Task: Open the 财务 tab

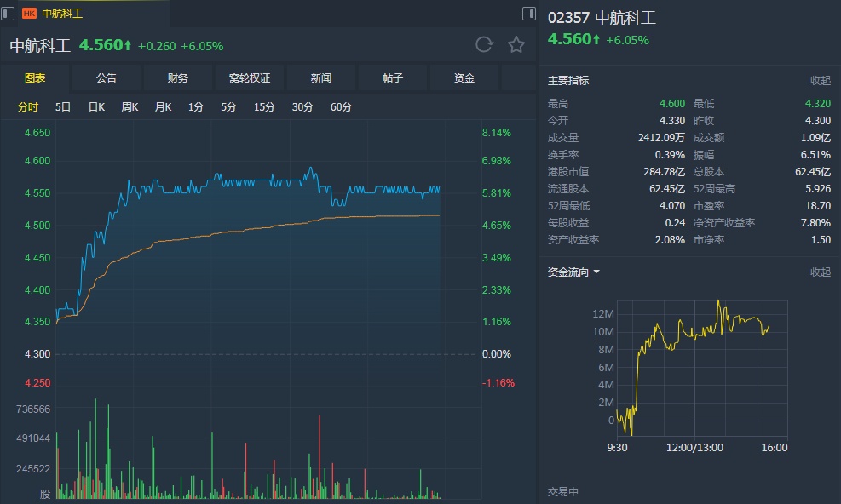Action: coord(178,78)
